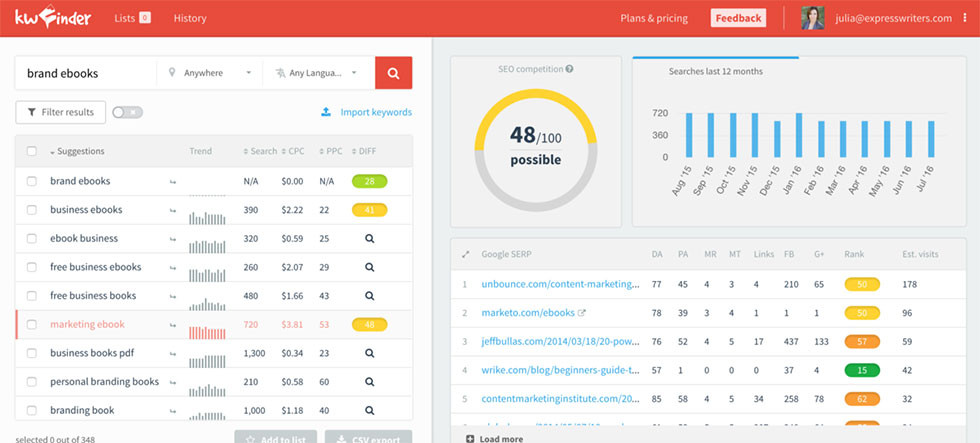Click magnifier icon in branding book row

(x=369, y=410)
